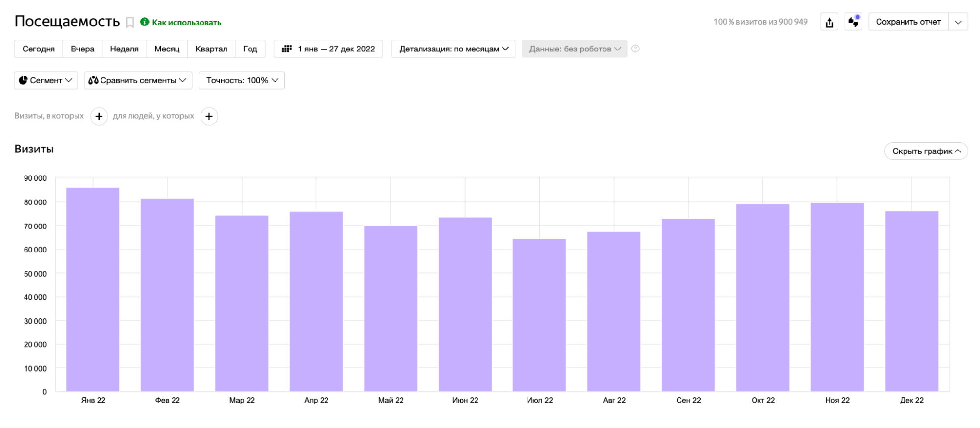This screenshot has height=428, width=980.
Task: Collapse chart with Скрыть график
Action: click(926, 151)
